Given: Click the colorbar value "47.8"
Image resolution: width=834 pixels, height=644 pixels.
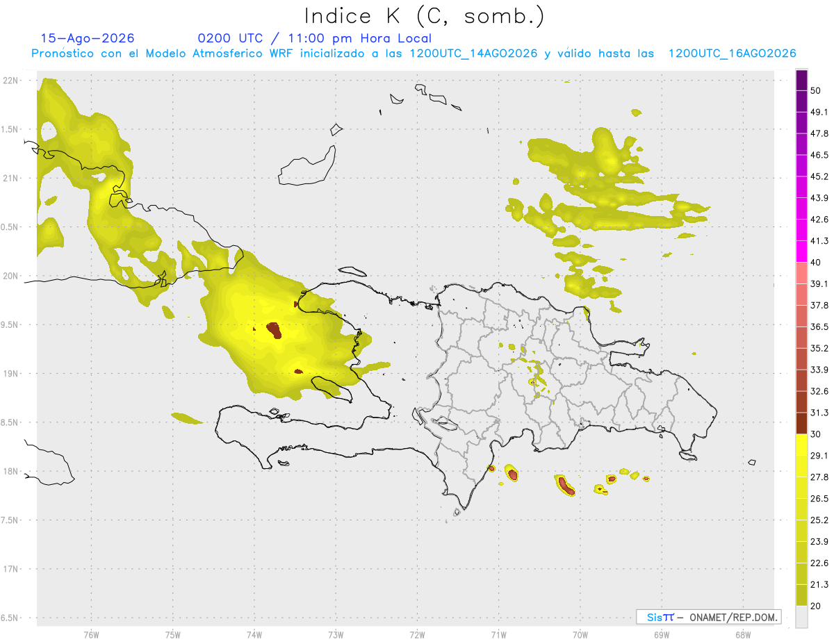Looking at the screenshot, I should click(819, 133).
